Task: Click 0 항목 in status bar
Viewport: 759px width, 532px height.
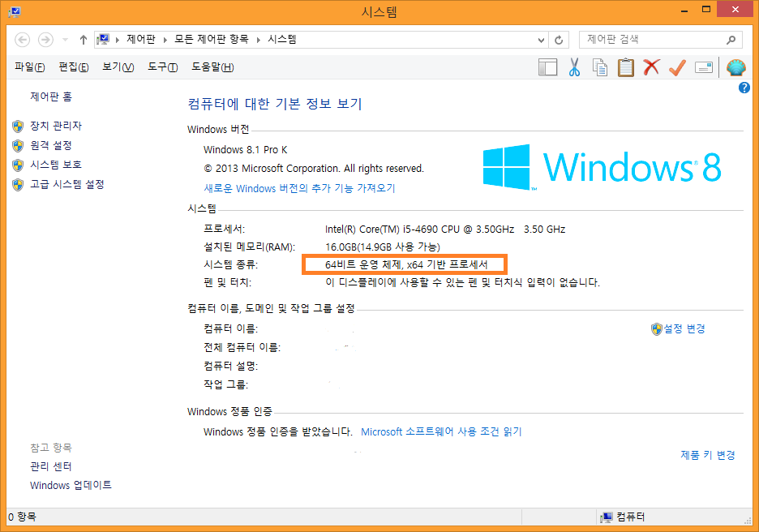Action: (x=22, y=517)
